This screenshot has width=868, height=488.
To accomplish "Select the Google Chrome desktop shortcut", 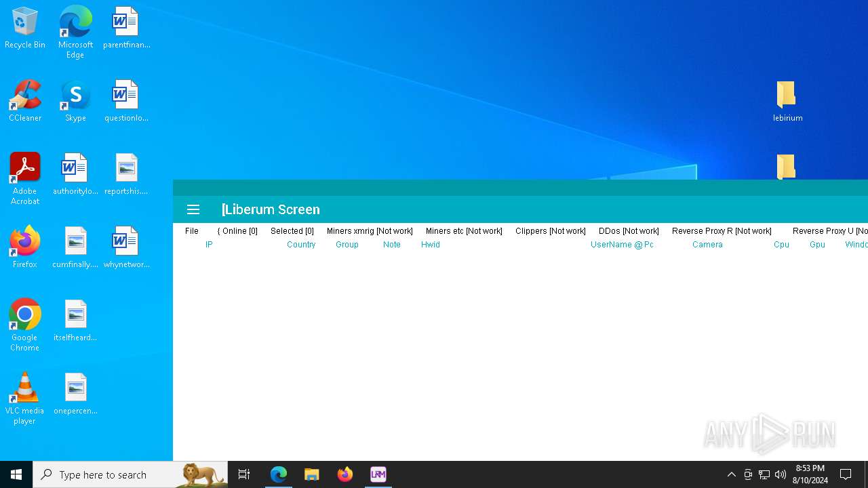I will pyautogui.click(x=25, y=325).
